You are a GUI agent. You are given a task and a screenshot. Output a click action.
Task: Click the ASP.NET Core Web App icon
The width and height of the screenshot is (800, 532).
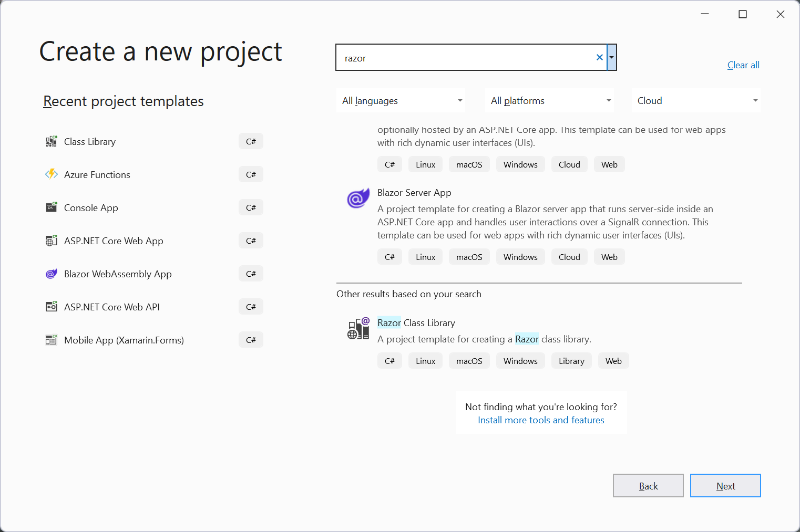51,240
